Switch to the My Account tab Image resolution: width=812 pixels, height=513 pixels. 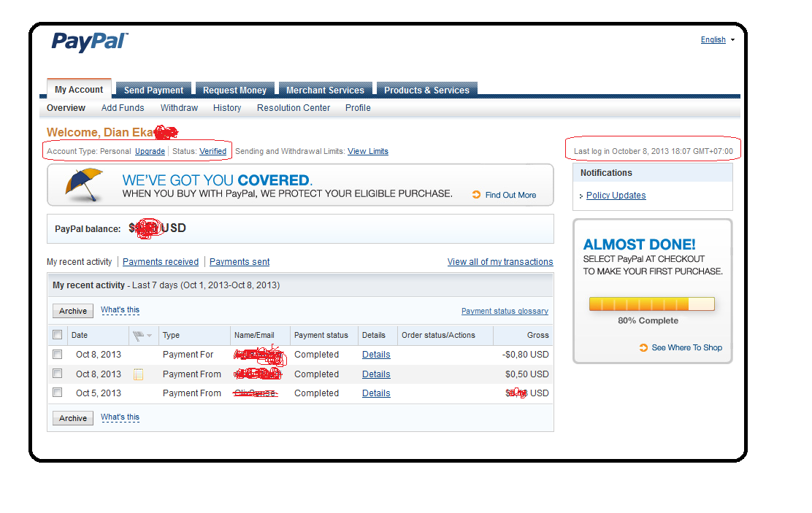coord(79,90)
